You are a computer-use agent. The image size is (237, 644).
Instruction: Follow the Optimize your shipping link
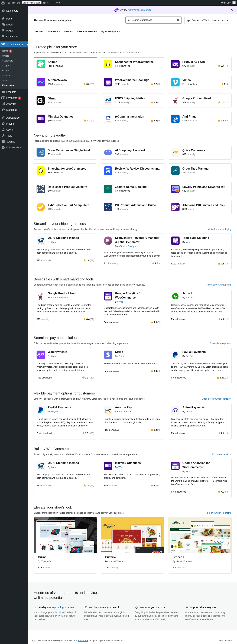[x=219, y=229]
